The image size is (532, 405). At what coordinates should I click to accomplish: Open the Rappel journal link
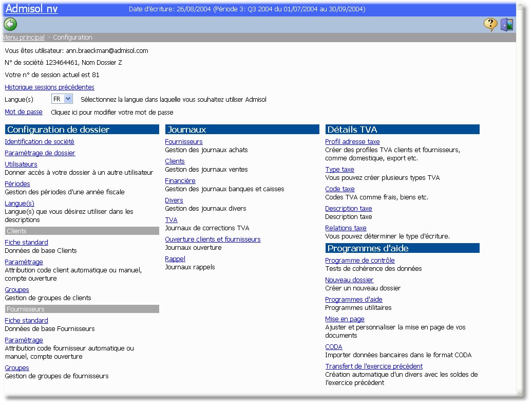pyautogui.click(x=175, y=259)
